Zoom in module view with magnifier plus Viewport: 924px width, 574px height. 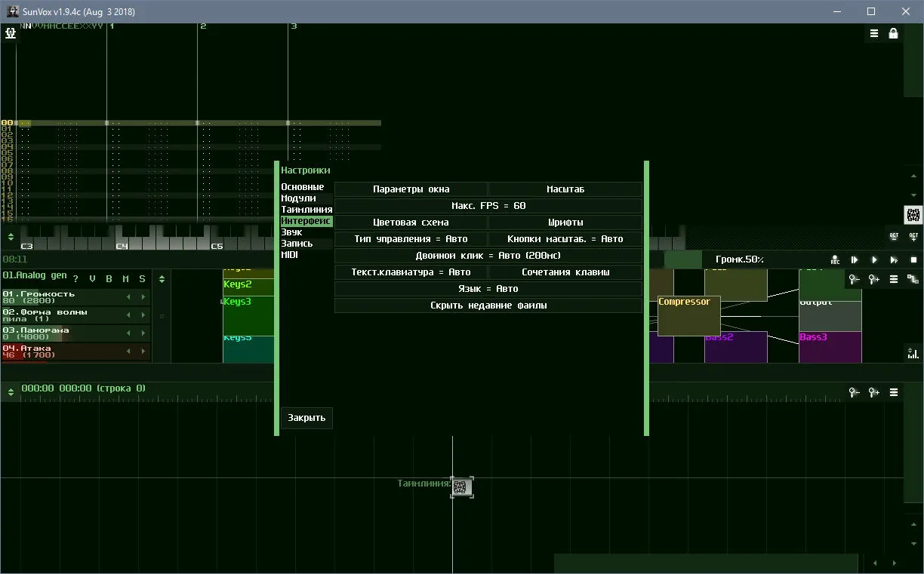(x=874, y=279)
